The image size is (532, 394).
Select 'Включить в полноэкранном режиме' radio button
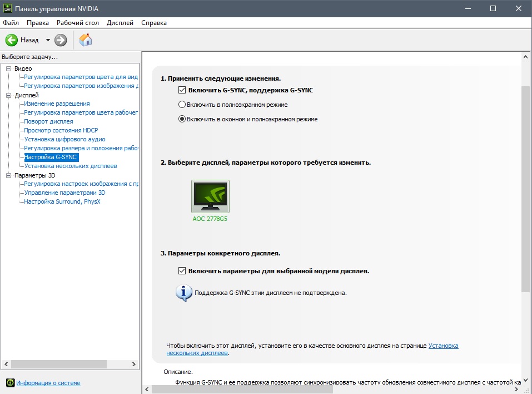tap(182, 105)
